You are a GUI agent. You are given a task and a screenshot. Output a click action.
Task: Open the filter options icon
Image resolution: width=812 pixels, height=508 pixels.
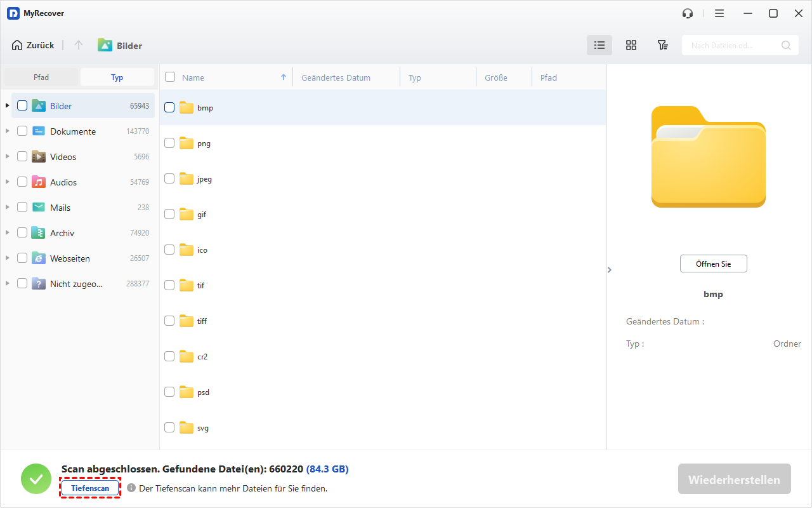[x=662, y=45]
